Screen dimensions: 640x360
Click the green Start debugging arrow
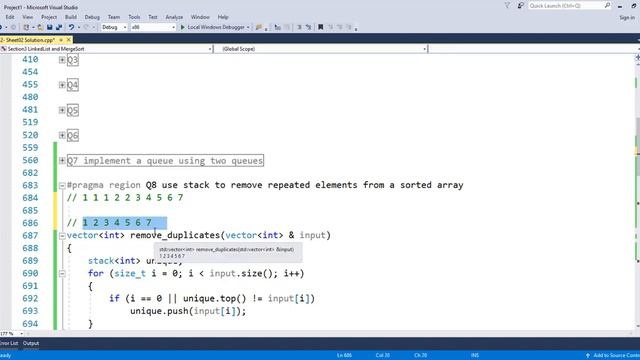pyautogui.click(x=182, y=27)
